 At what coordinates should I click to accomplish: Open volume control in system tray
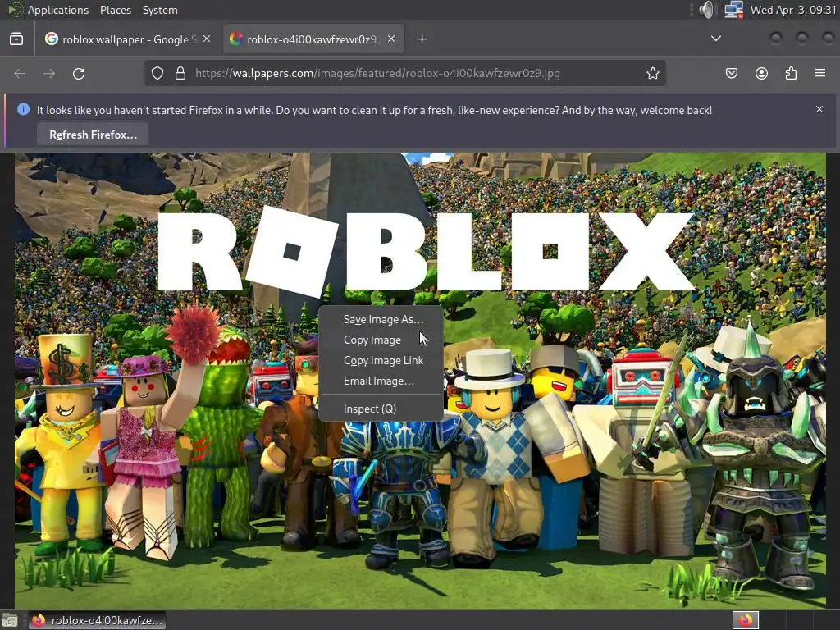coord(706,10)
